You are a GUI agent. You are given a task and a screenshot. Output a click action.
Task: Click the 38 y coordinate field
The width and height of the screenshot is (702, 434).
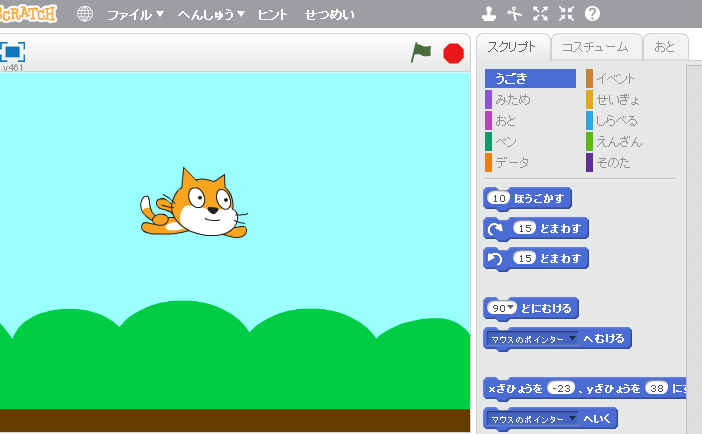[657, 388]
